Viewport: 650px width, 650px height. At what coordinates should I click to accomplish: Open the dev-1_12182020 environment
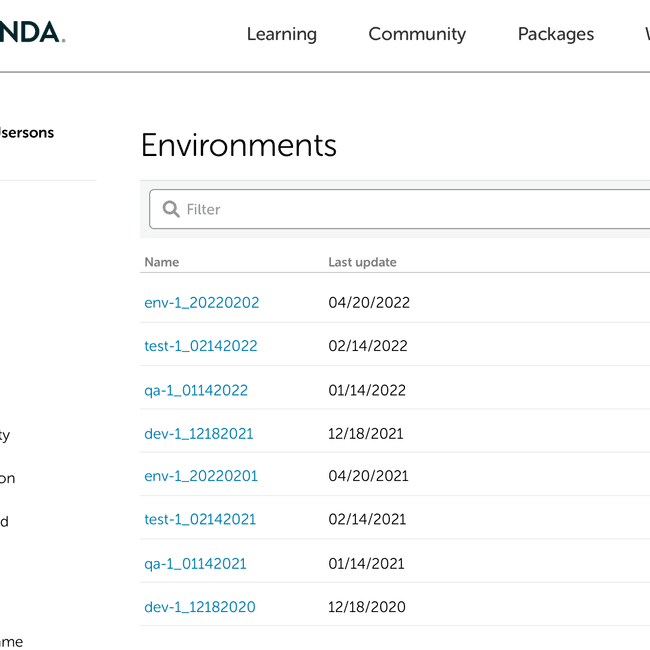point(199,607)
